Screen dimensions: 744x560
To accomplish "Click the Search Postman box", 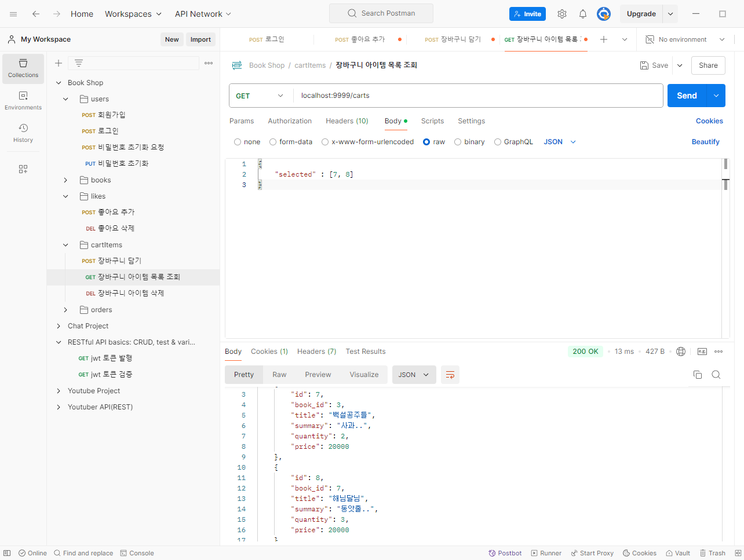I will click(381, 13).
